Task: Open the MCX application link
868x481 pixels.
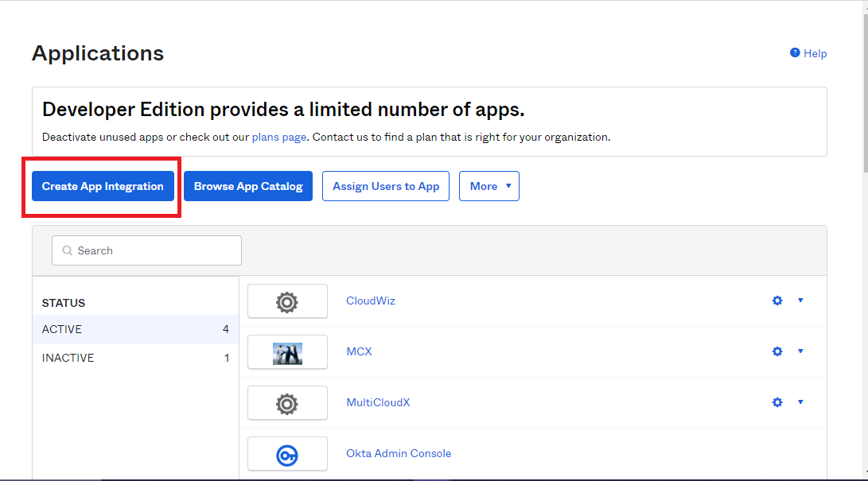Action: (359, 351)
